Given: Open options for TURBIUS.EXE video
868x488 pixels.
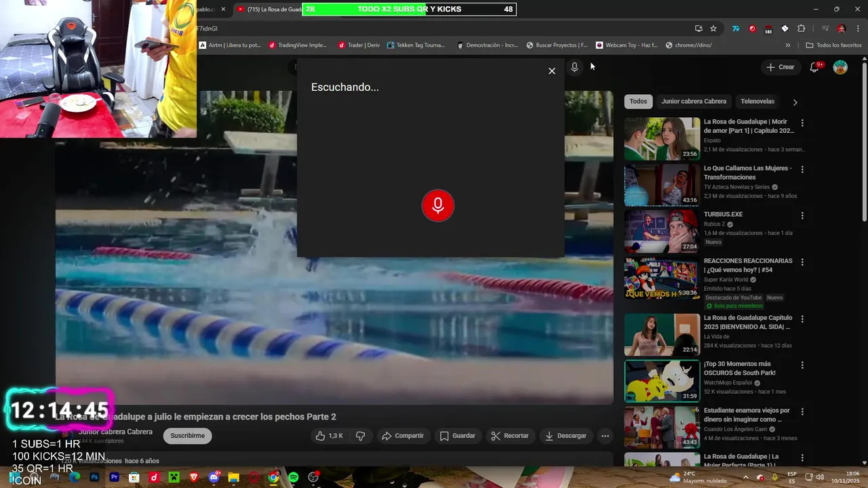Looking at the screenshot, I should coord(802,216).
